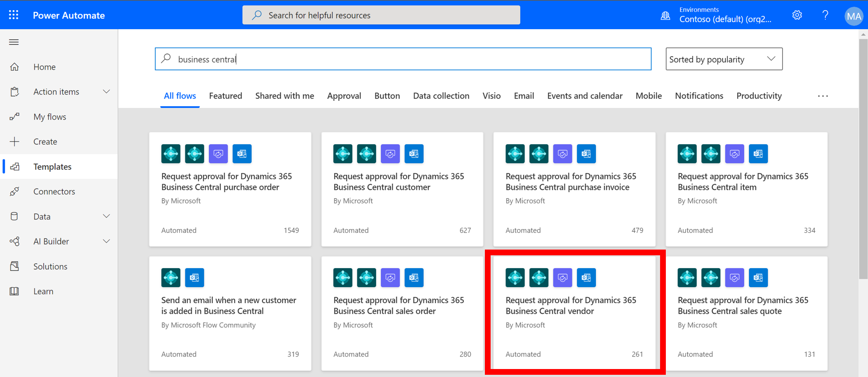Click the Connectors plug icon
The height and width of the screenshot is (377, 868).
tap(15, 192)
